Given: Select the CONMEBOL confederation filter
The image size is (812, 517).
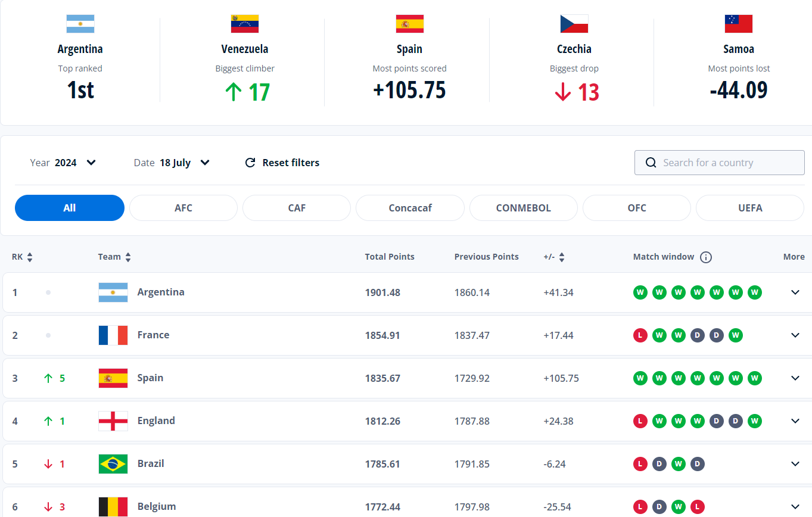Looking at the screenshot, I should tap(524, 208).
